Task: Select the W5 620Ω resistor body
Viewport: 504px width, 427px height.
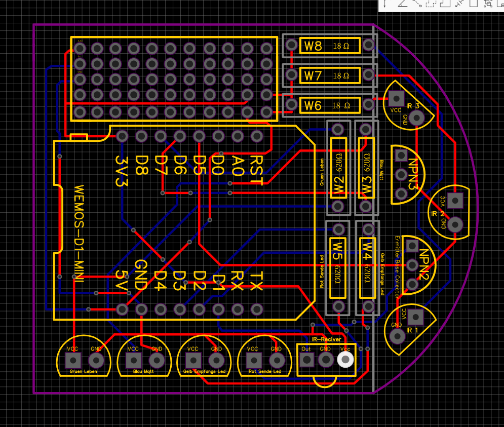Action: [338, 268]
